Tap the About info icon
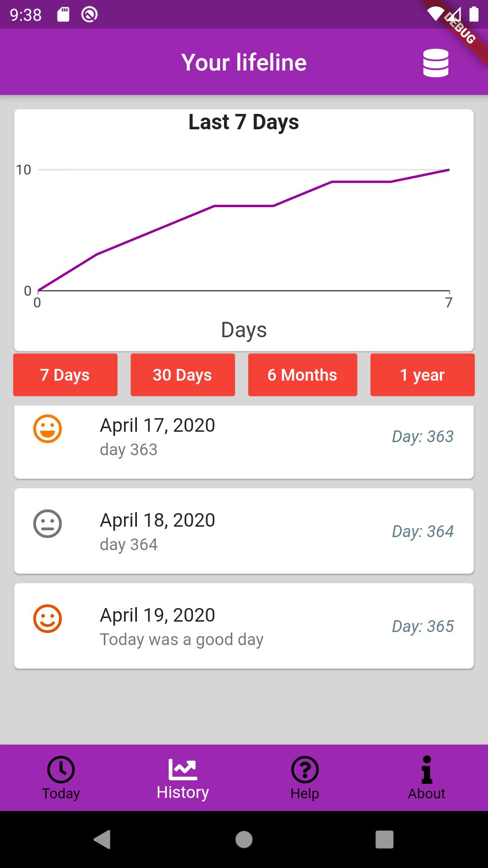The width and height of the screenshot is (488, 868). [x=427, y=769]
